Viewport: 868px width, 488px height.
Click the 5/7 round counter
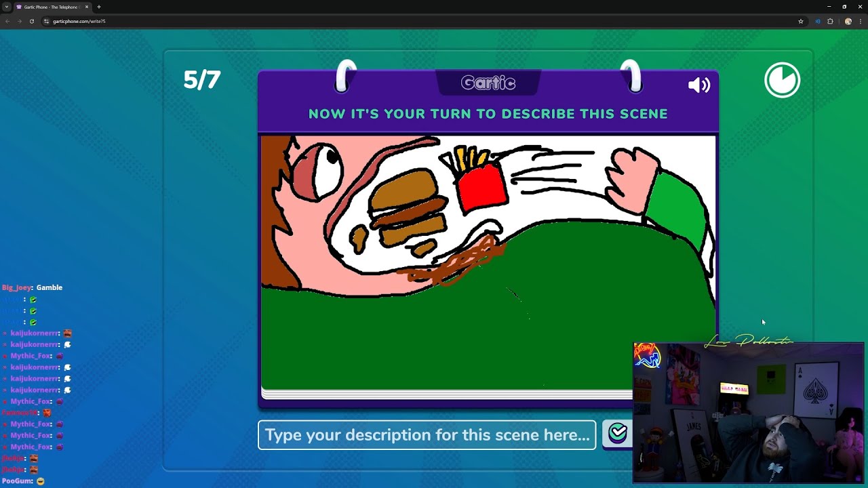click(x=202, y=80)
